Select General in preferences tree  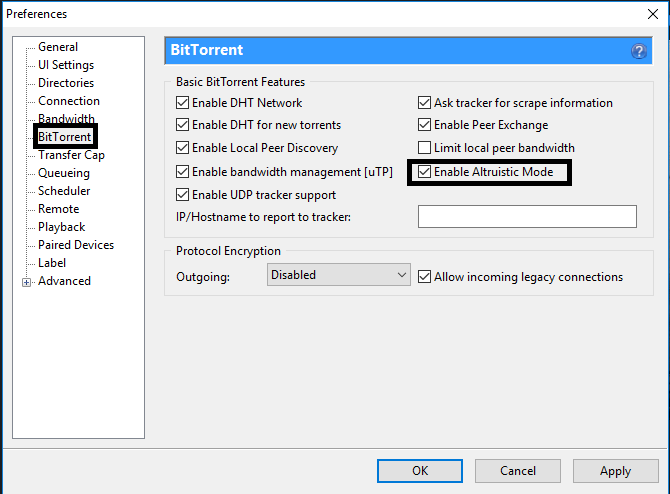pos(58,47)
